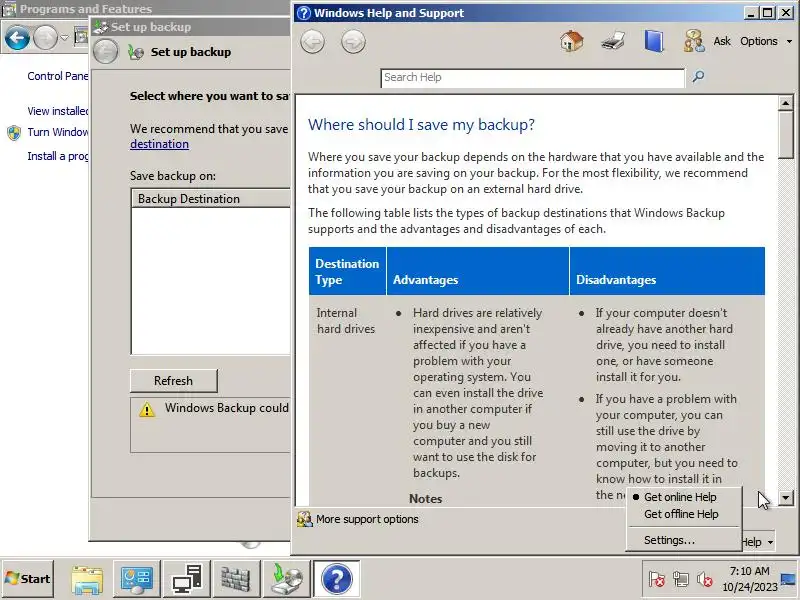
Task: Click the Help vertical scrollbar thumb
Action: tap(786, 136)
